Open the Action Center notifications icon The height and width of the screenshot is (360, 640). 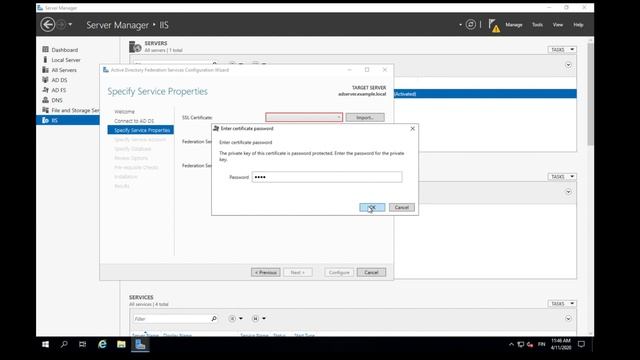[x=581, y=344]
